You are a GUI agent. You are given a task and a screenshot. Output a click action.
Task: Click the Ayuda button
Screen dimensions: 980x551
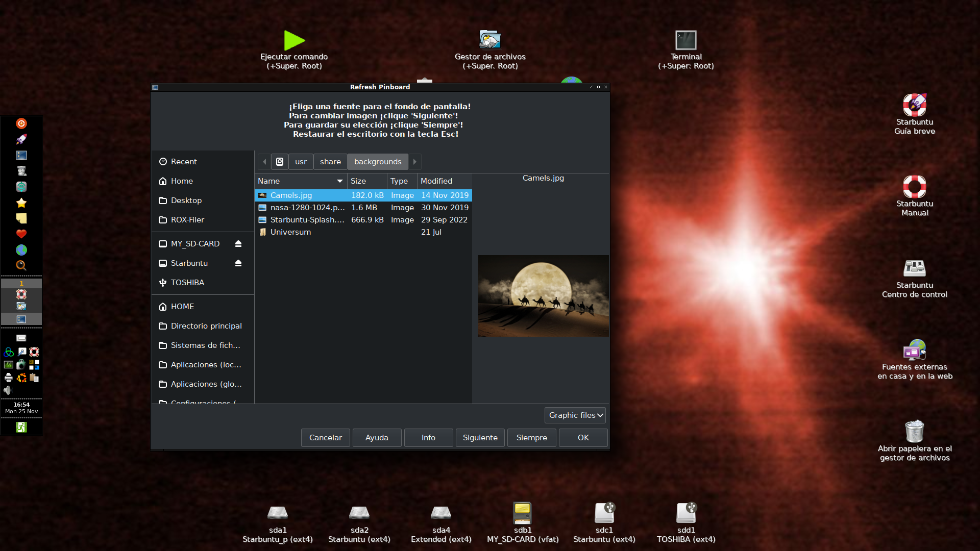377,438
